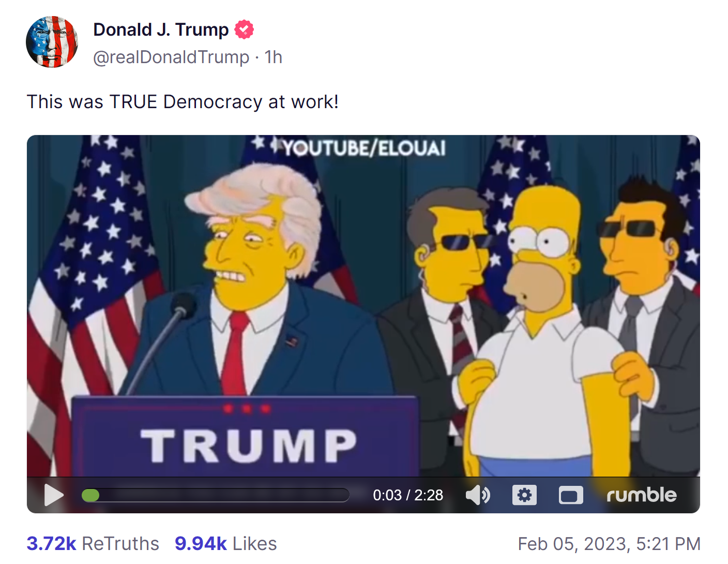View the 3.72k ReTruths list
Image resolution: width=728 pixels, height=564 pixels.
pyautogui.click(x=93, y=543)
